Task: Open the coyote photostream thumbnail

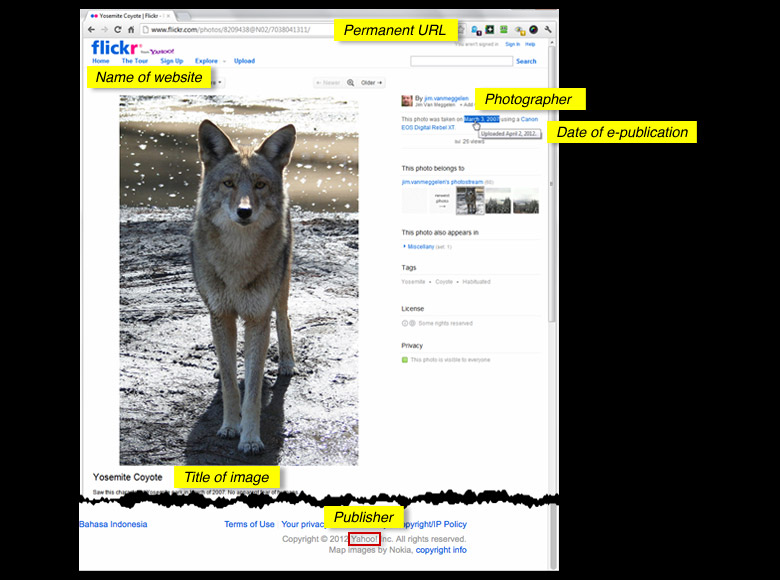Action: 470,201
